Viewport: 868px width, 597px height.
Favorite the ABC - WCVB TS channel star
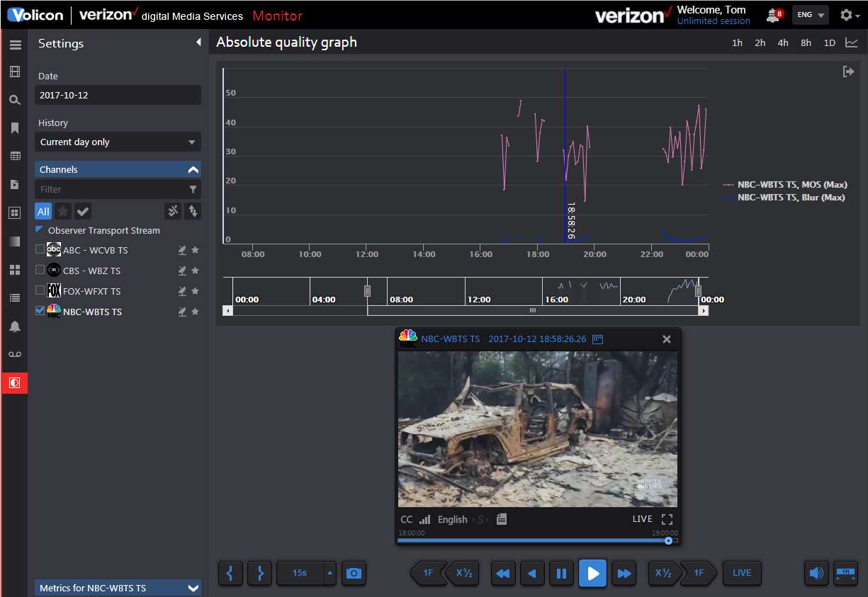pyautogui.click(x=195, y=250)
